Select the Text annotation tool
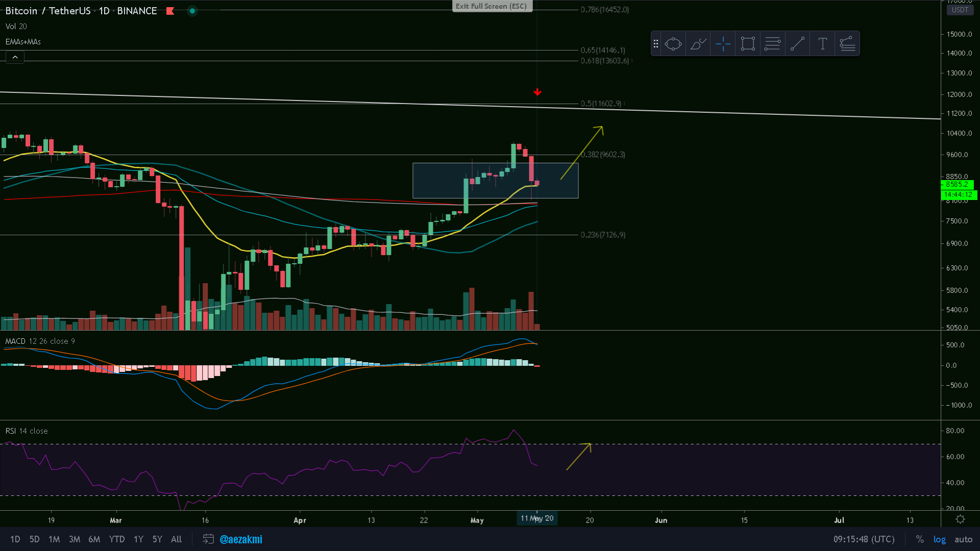Viewport: 980px width, 551px height. (x=822, y=44)
